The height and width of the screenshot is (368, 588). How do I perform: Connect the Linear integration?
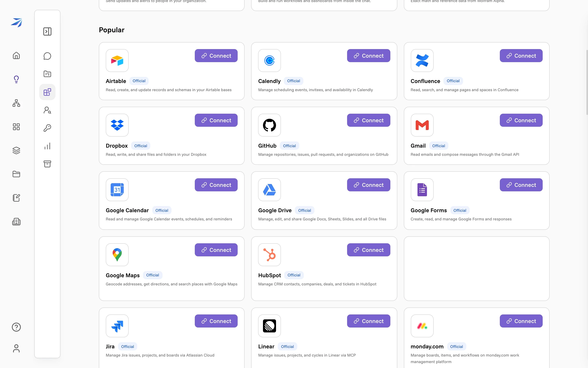(369, 321)
